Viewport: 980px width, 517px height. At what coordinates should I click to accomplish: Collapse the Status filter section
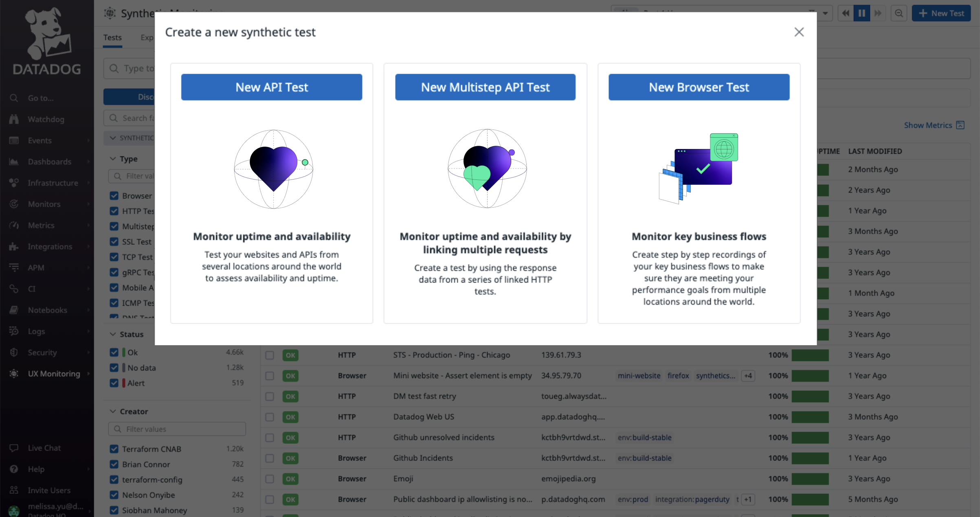click(113, 334)
